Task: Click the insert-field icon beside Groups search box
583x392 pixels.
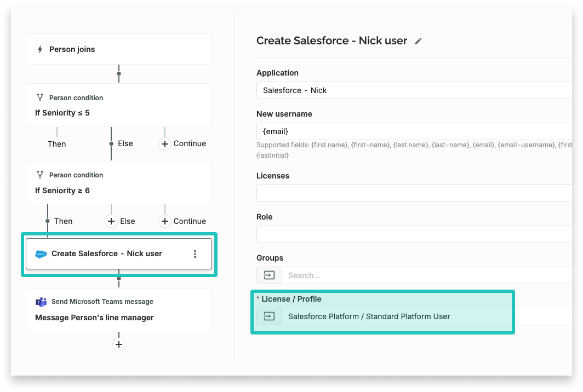Action: [x=269, y=275]
